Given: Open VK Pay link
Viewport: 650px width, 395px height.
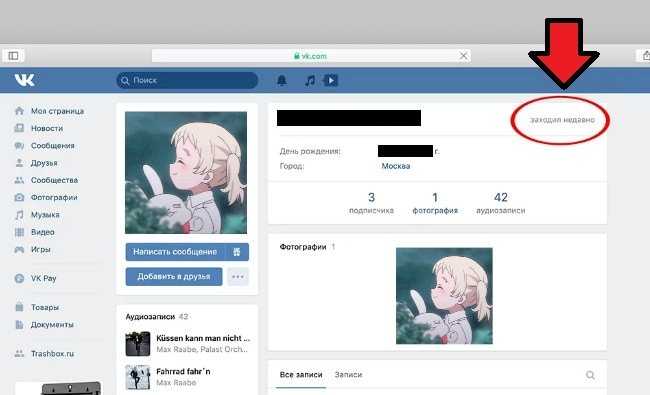Looking at the screenshot, I should 44,279.
